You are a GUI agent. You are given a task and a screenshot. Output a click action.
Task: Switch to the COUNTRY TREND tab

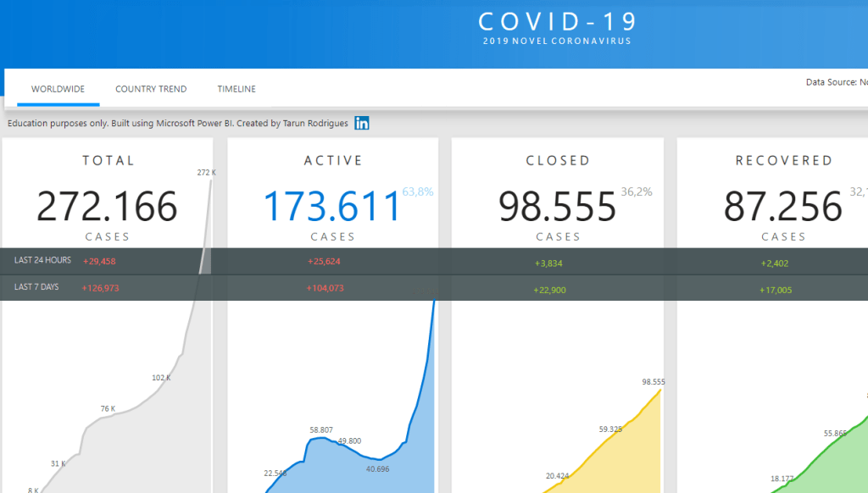coord(151,89)
